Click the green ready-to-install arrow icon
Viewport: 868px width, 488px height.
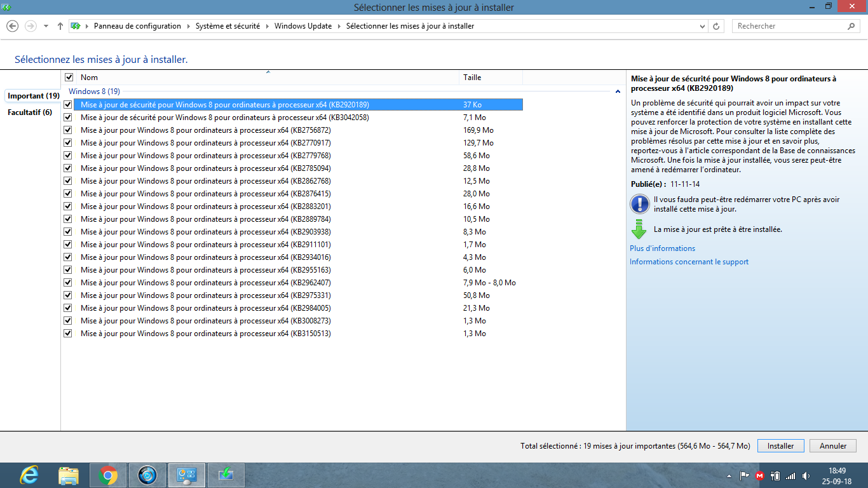(639, 229)
